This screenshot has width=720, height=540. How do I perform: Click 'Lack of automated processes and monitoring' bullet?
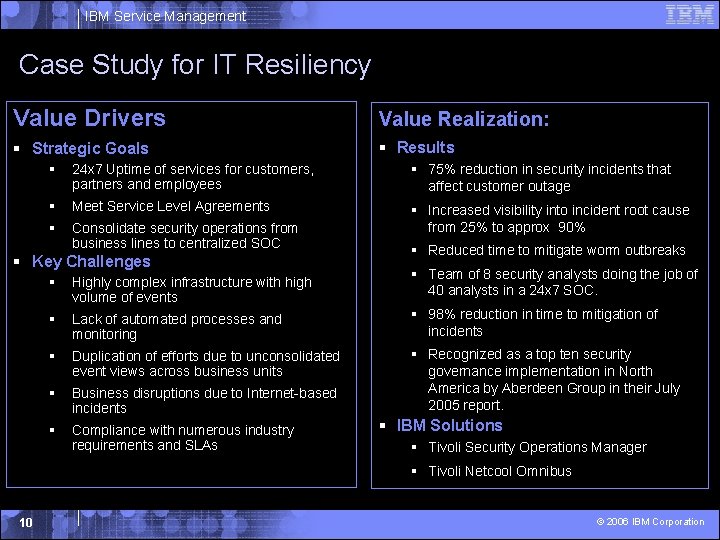point(177,326)
